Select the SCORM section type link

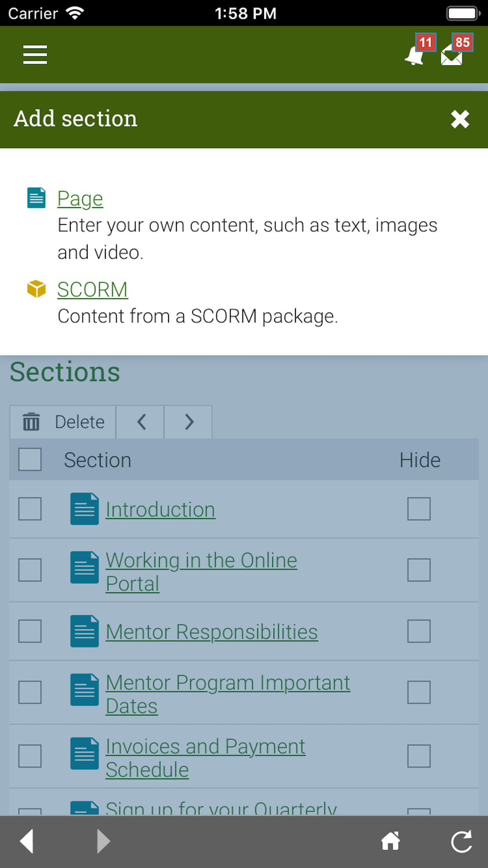pyautogui.click(x=93, y=289)
